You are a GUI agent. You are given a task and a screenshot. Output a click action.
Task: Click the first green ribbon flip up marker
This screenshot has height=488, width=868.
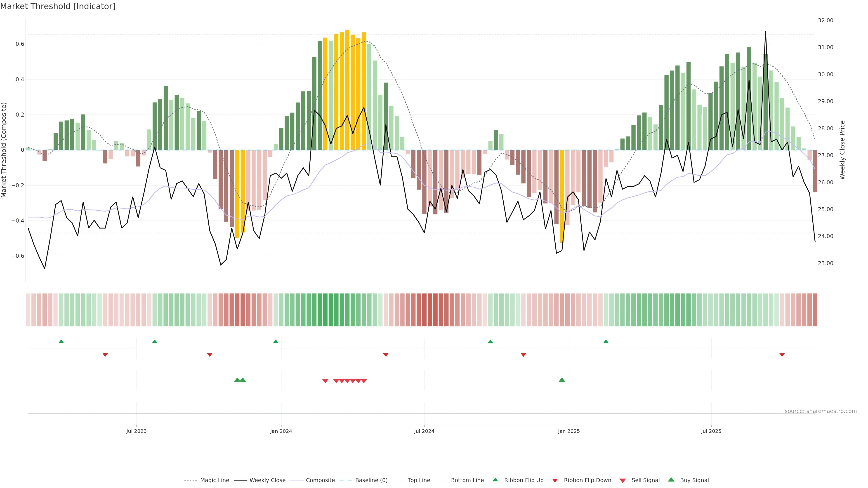click(x=61, y=342)
